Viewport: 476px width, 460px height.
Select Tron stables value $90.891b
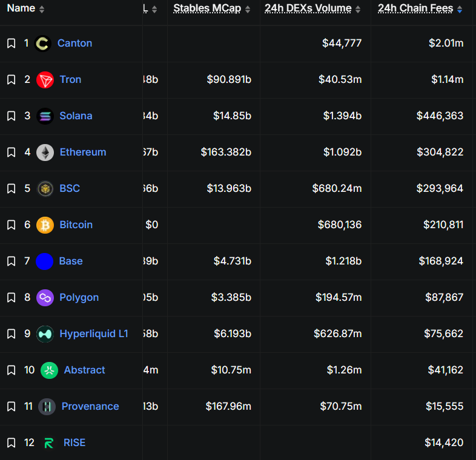(x=229, y=79)
